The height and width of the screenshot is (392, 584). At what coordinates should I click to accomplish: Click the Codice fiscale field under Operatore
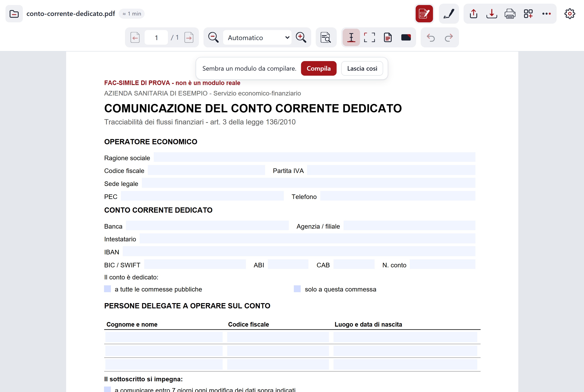(x=206, y=170)
